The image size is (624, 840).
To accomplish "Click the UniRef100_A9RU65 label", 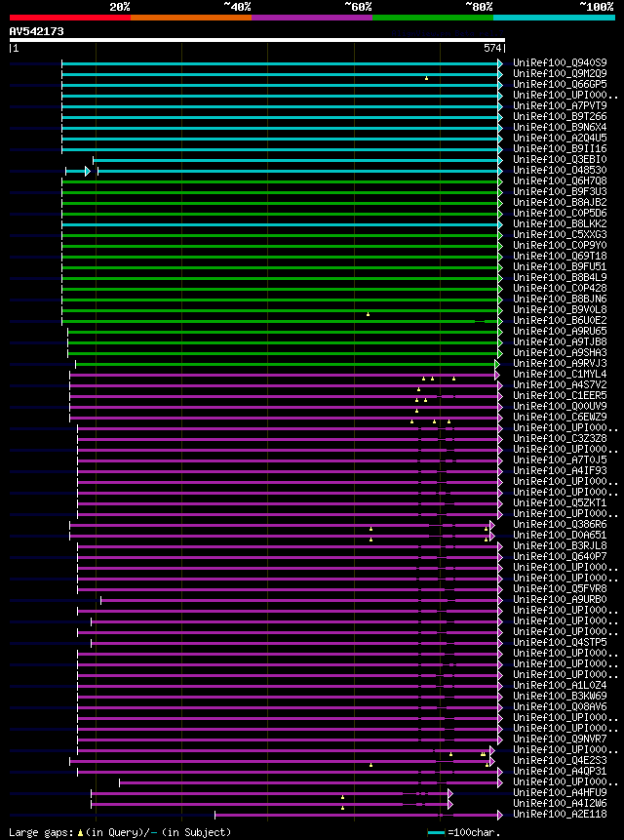I will [560, 331].
